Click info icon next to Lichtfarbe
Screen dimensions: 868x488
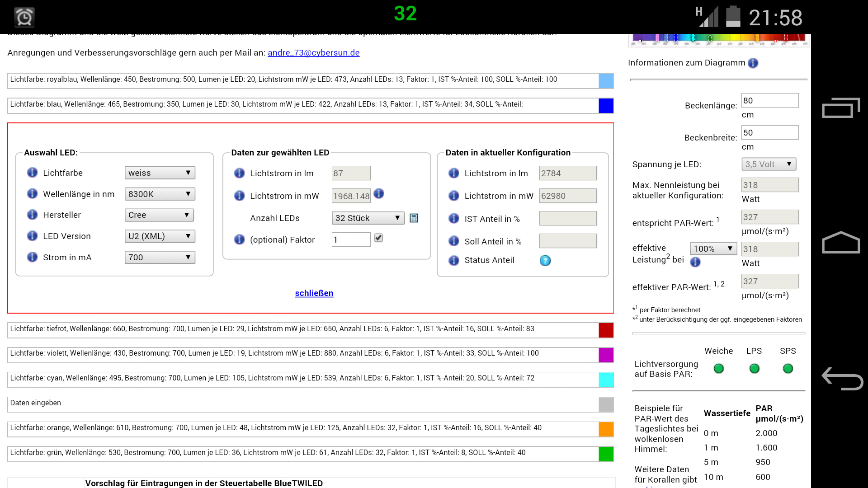32,173
